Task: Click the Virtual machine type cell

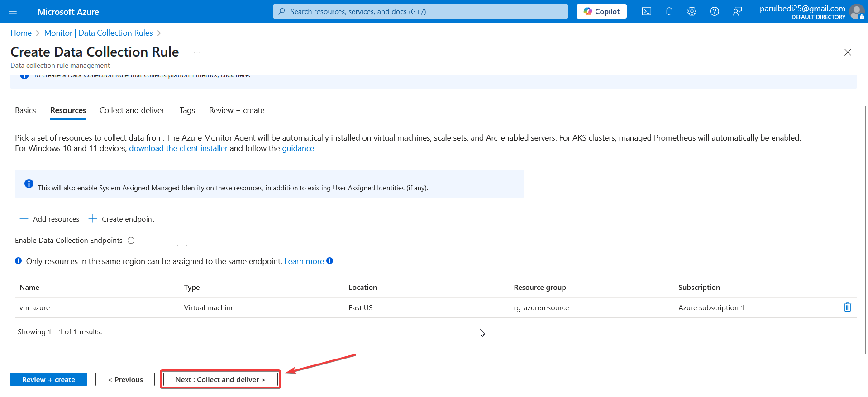Action: [209, 308]
